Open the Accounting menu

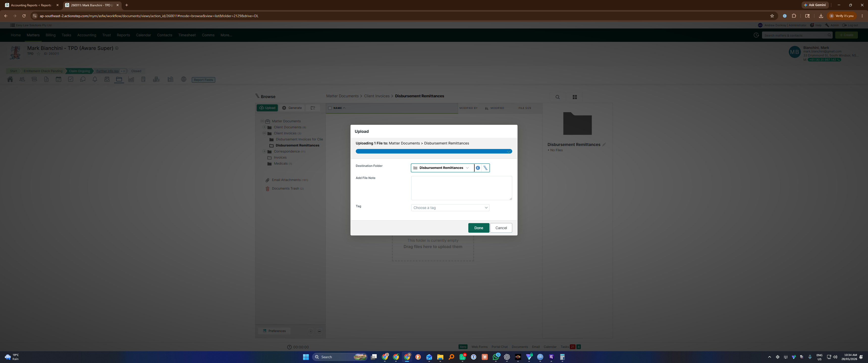coord(87,35)
